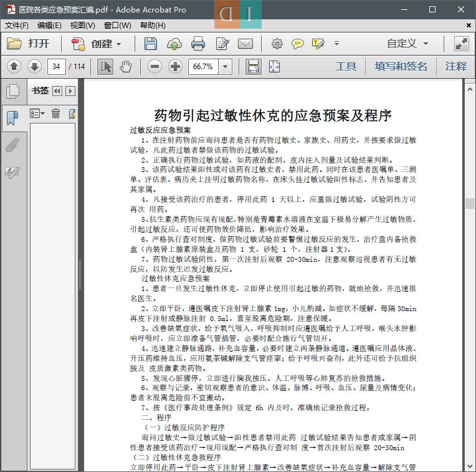
Task: Show page thumbnails panel
Action: (x=12, y=92)
